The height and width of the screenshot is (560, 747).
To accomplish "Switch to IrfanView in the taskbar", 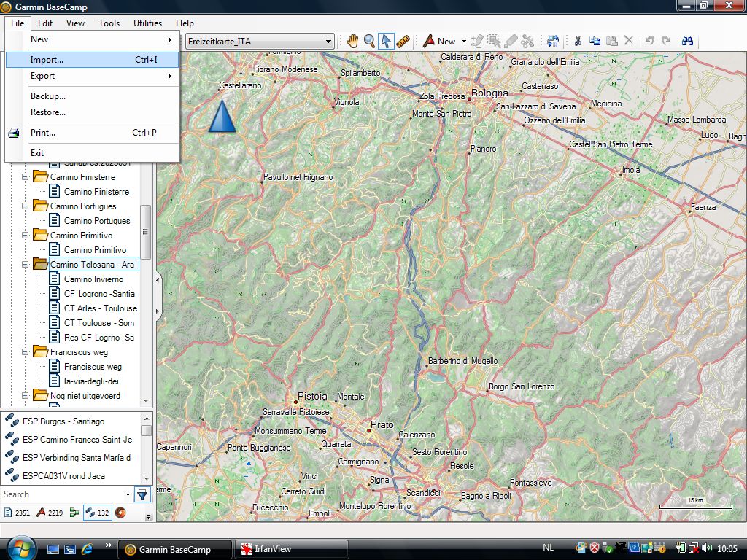I will 290,549.
